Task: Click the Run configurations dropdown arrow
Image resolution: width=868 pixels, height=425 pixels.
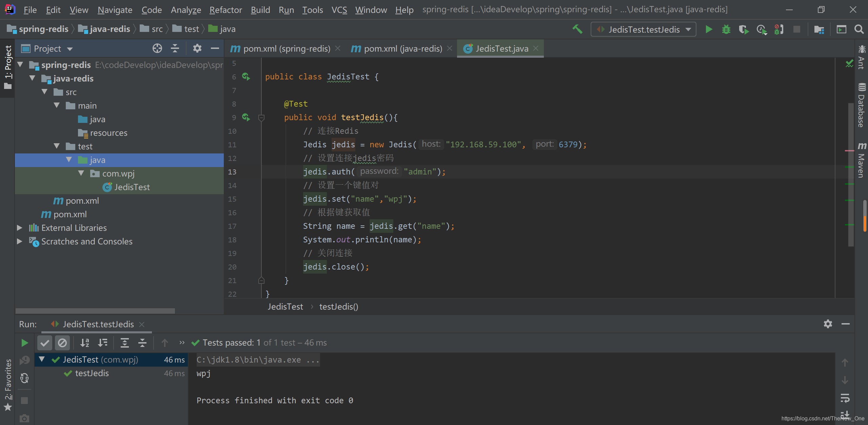Action: tap(690, 29)
